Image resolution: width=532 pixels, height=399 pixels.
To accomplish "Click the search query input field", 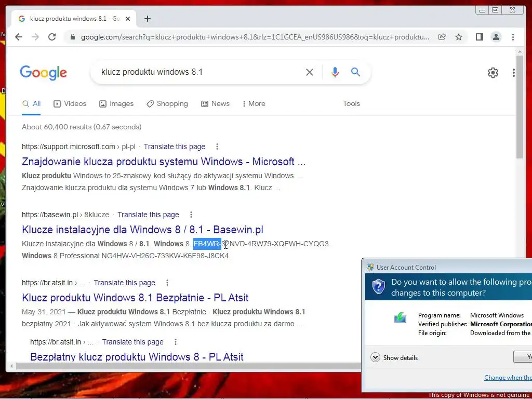I will (x=200, y=72).
